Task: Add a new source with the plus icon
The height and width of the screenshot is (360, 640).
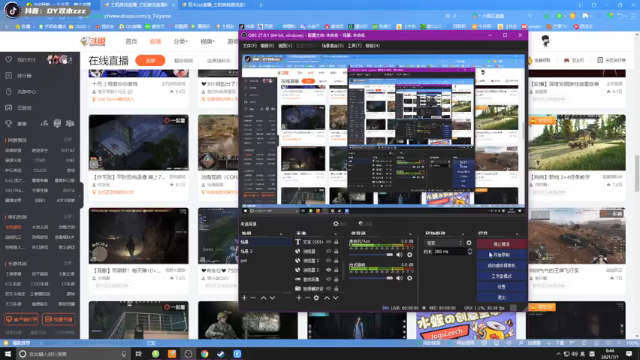Action: pos(299,298)
